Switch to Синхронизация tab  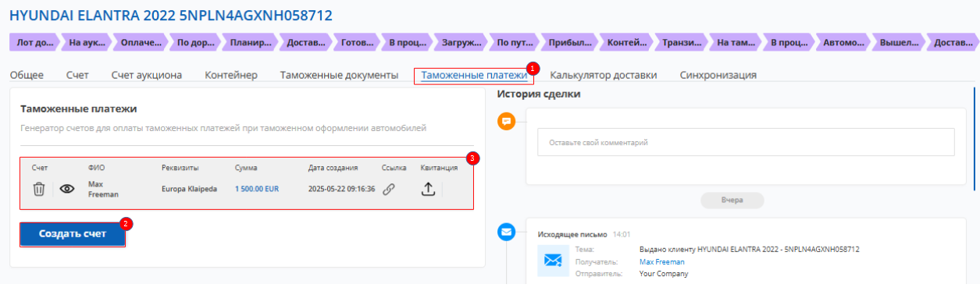click(x=718, y=75)
